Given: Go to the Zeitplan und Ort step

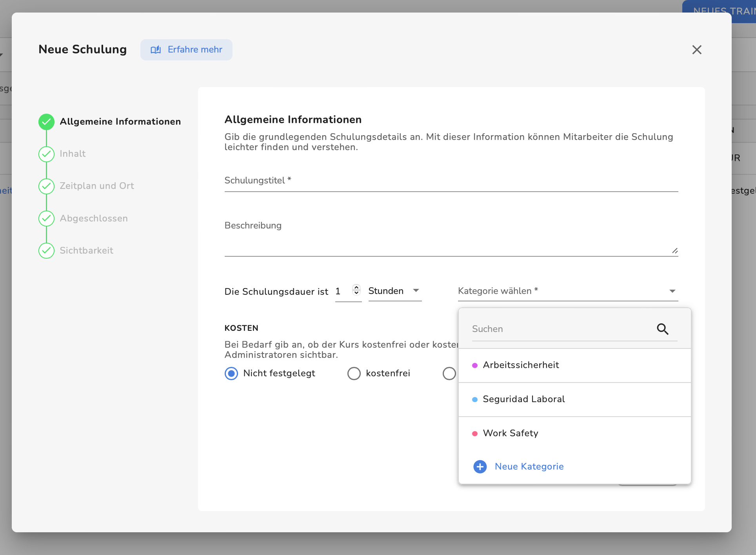Looking at the screenshot, I should coord(97,186).
